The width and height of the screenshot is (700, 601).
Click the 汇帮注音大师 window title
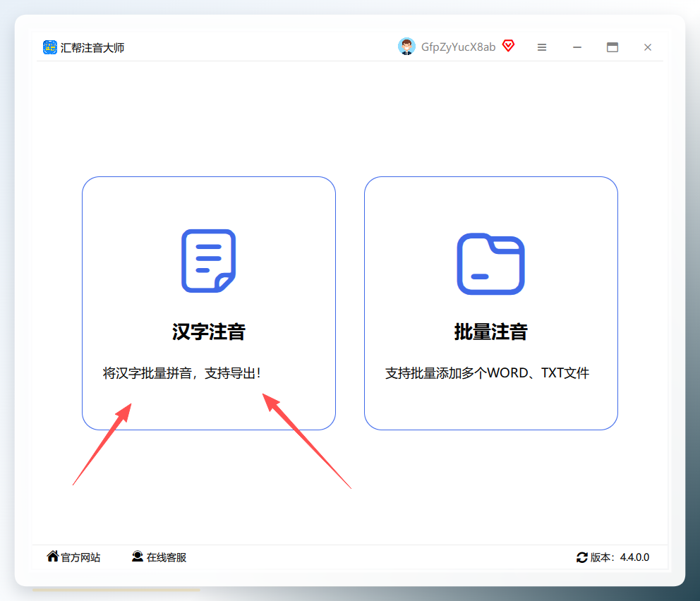(x=92, y=48)
